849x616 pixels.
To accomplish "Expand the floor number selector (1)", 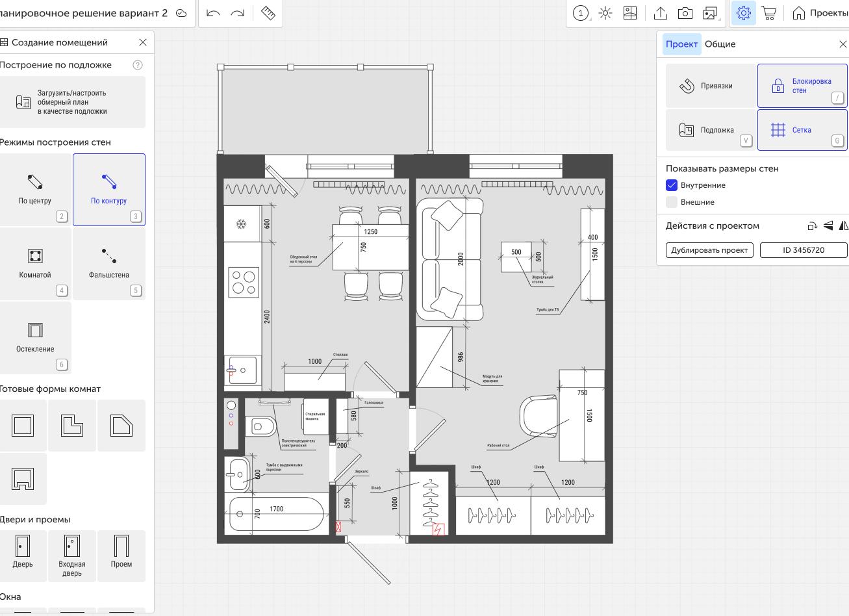I will tap(581, 13).
